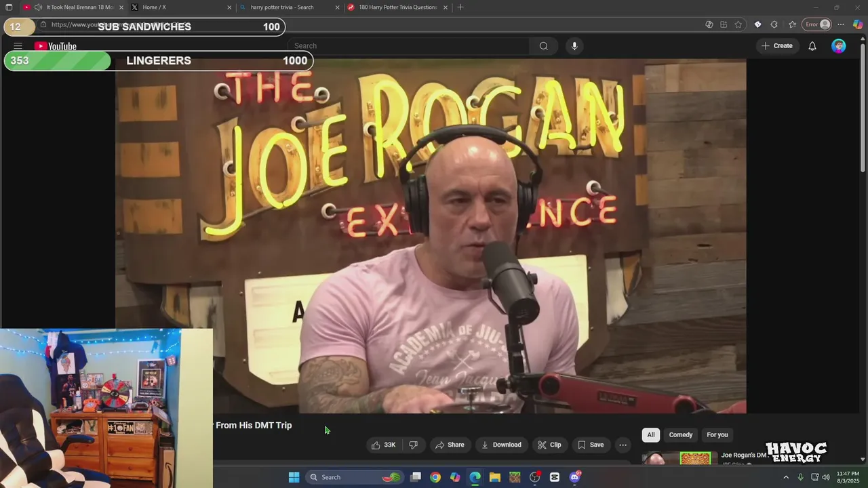
Task: Click the Share button
Action: pyautogui.click(x=450, y=445)
